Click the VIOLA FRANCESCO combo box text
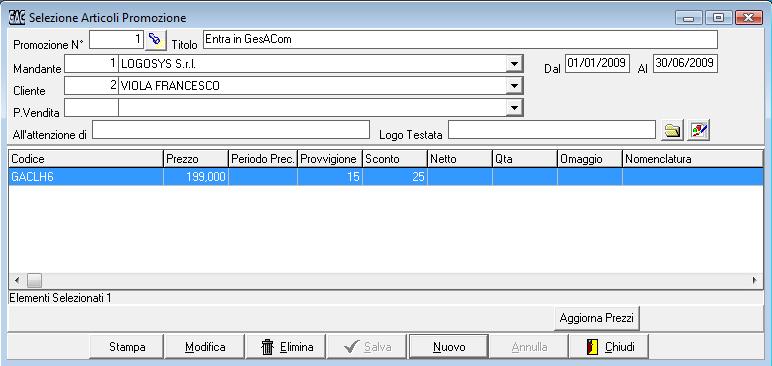The height and width of the screenshot is (366, 772). [x=170, y=86]
